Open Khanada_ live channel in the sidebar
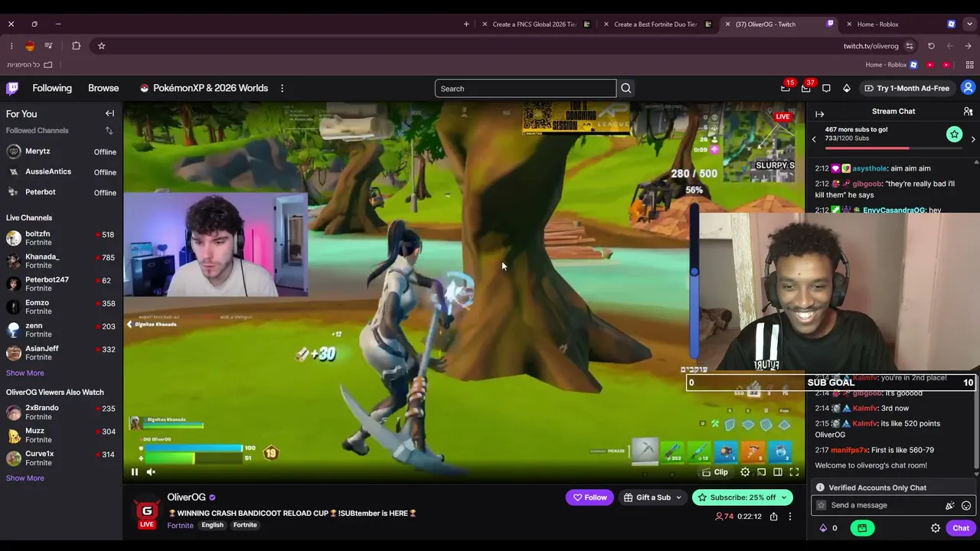 60,261
